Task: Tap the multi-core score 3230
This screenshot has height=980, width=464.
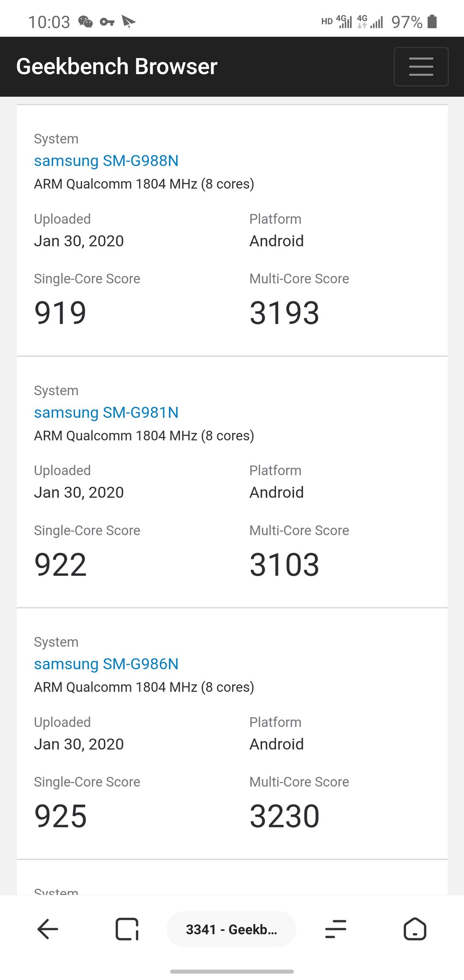Action: [285, 816]
